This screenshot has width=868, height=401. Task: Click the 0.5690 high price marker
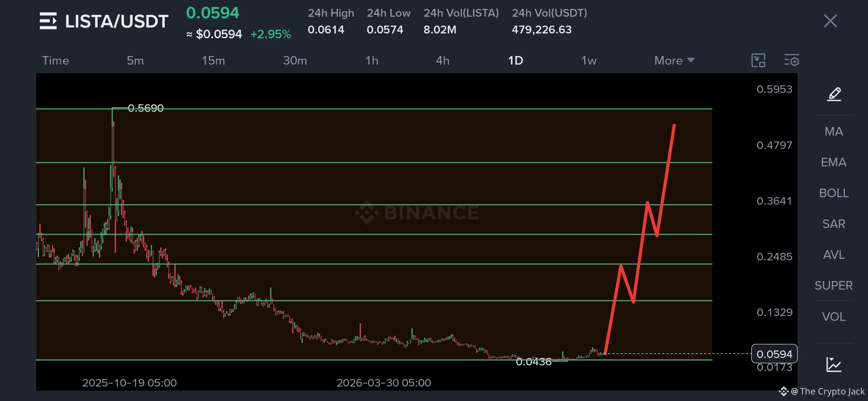145,108
